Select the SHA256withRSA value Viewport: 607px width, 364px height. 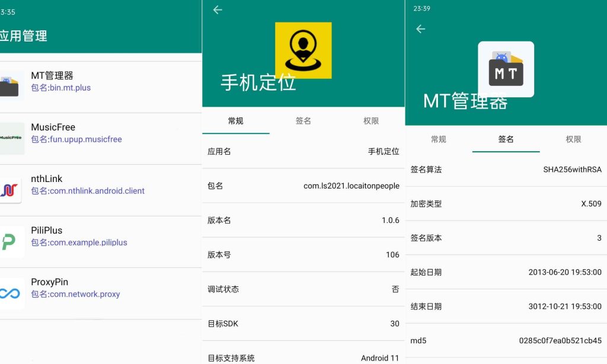572,170
